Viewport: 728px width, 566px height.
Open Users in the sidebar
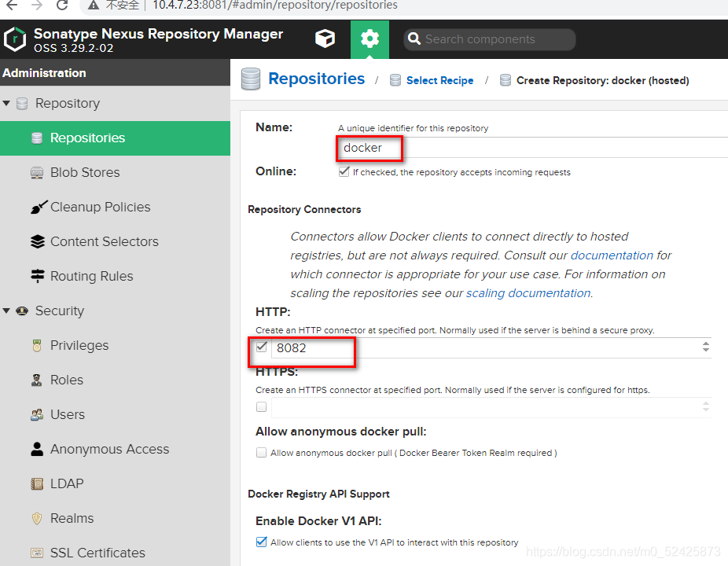pyautogui.click(x=115, y=414)
